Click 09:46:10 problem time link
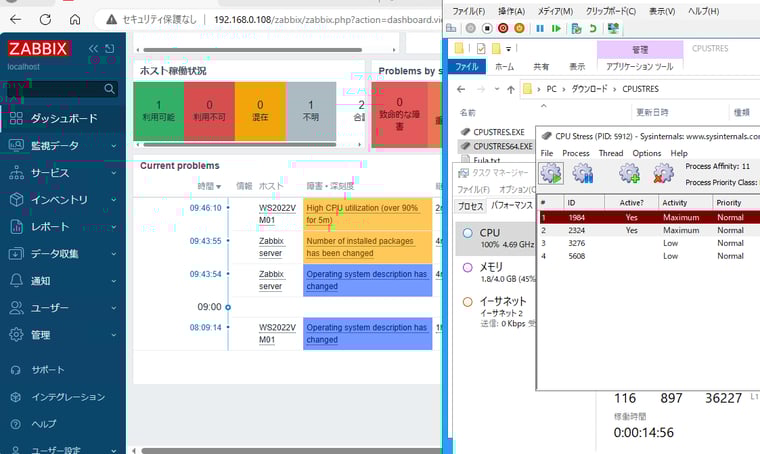 coord(206,208)
